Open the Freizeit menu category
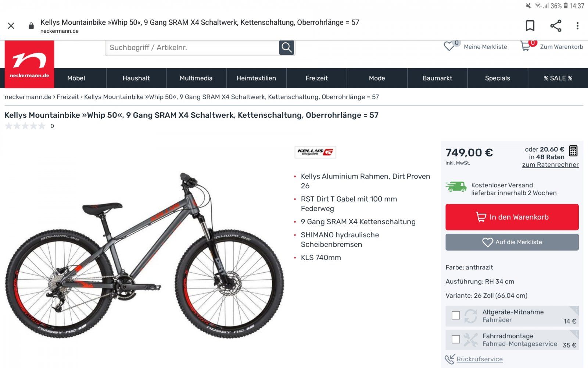 pos(316,78)
